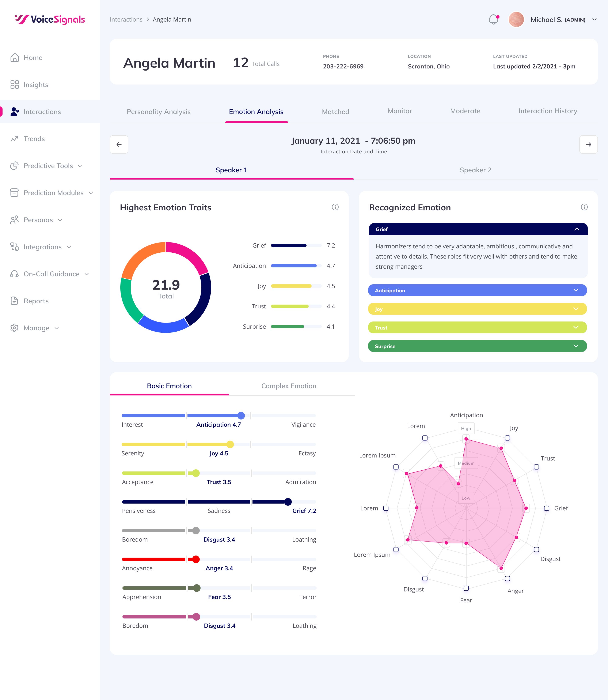The image size is (608, 700).
Task: Expand the Anticipation emotion panel
Action: [x=575, y=290]
